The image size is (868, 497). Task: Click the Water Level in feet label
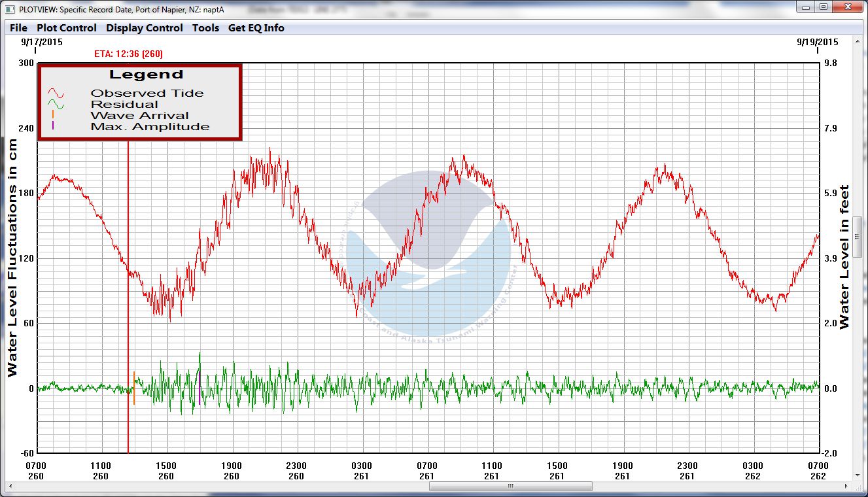coord(844,257)
